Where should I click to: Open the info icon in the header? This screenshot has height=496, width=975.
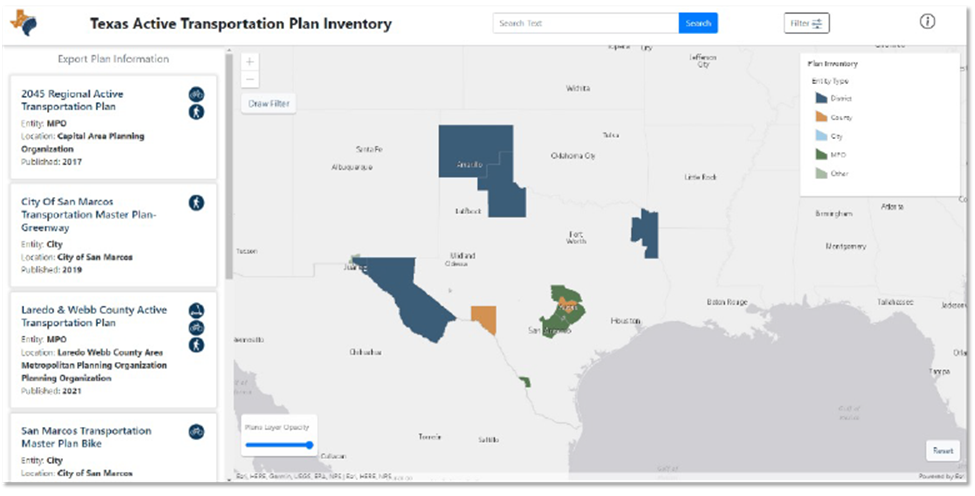927,22
